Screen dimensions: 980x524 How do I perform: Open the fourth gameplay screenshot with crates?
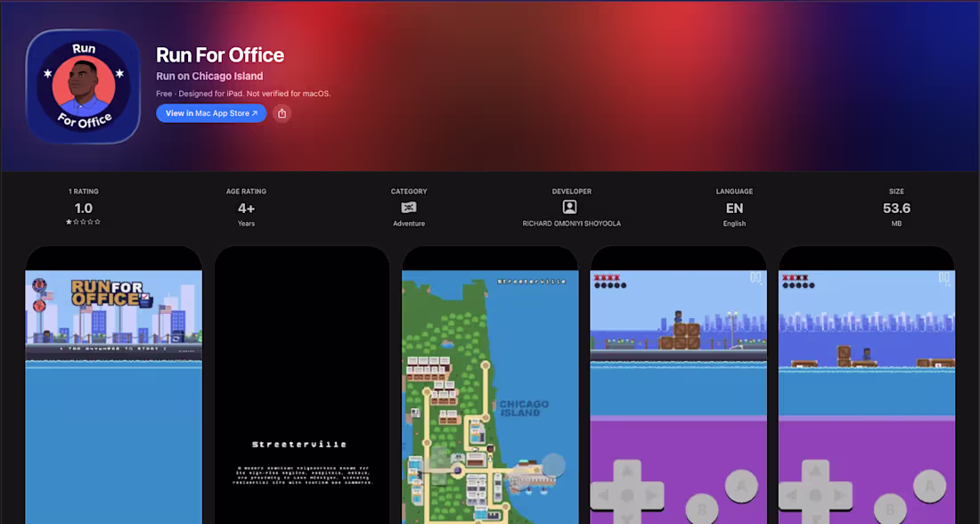pos(679,385)
